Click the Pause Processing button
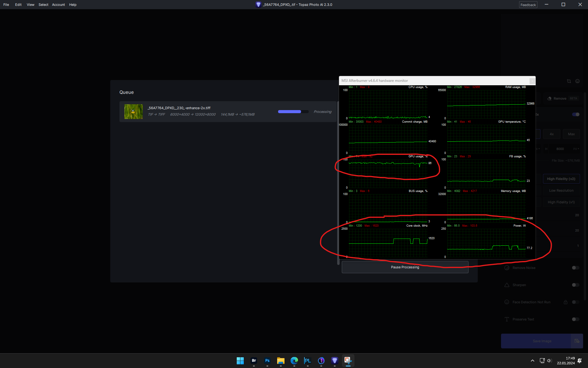The image size is (588, 368). (405, 267)
